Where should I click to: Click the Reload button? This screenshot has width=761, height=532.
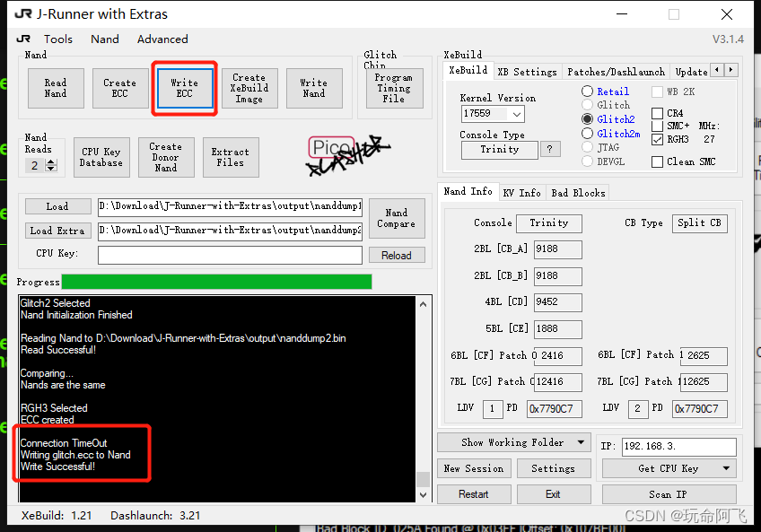tap(397, 256)
